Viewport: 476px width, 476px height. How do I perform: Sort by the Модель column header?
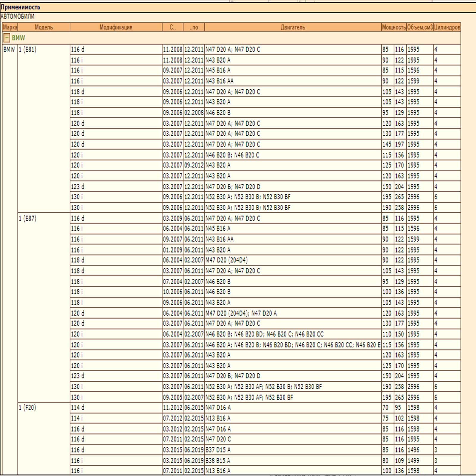[44, 27]
